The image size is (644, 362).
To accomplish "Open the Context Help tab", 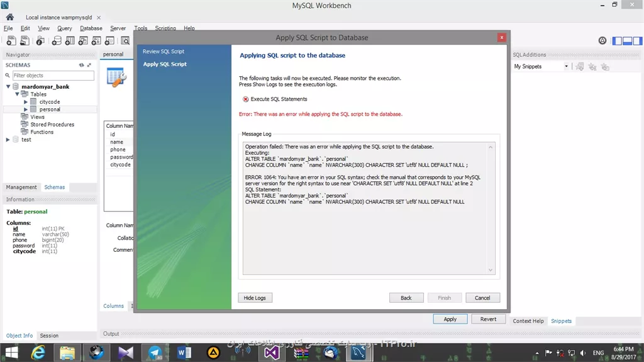I will tap(528, 321).
